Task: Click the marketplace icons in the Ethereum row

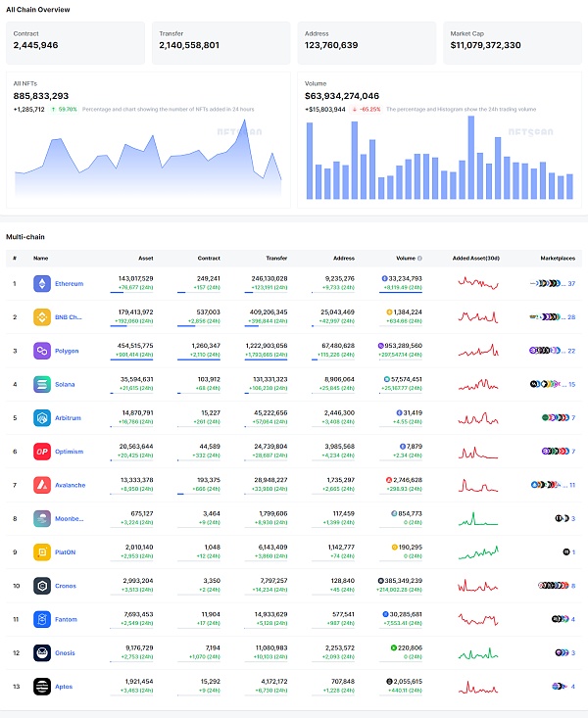Action: tap(548, 283)
